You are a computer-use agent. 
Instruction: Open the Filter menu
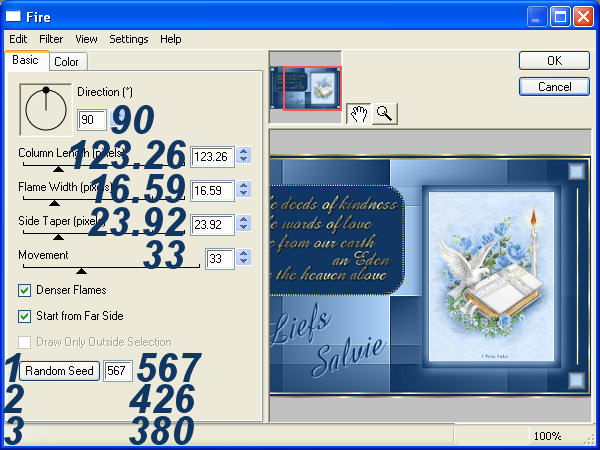click(51, 39)
